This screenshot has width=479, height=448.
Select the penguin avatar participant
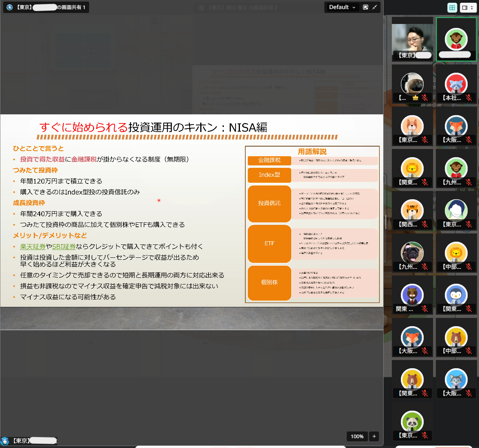[456, 295]
